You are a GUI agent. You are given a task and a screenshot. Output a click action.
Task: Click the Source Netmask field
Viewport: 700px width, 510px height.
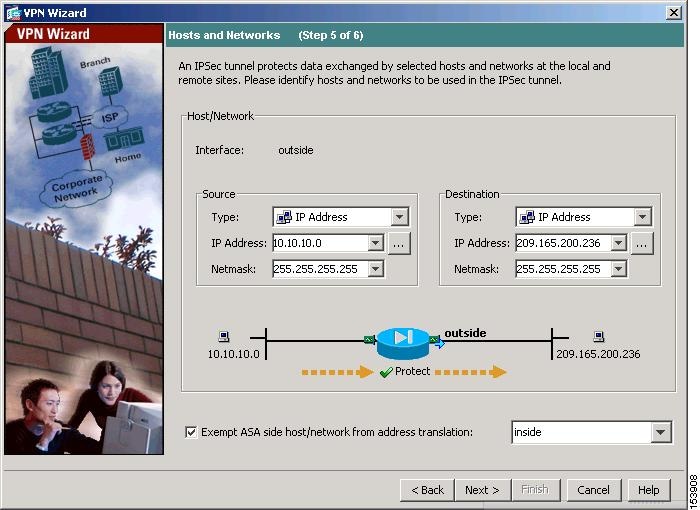point(321,269)
